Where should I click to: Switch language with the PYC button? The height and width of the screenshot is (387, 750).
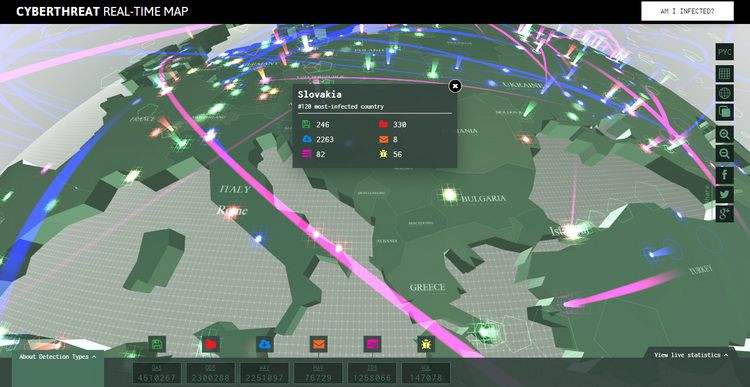[x=725, y=52]
